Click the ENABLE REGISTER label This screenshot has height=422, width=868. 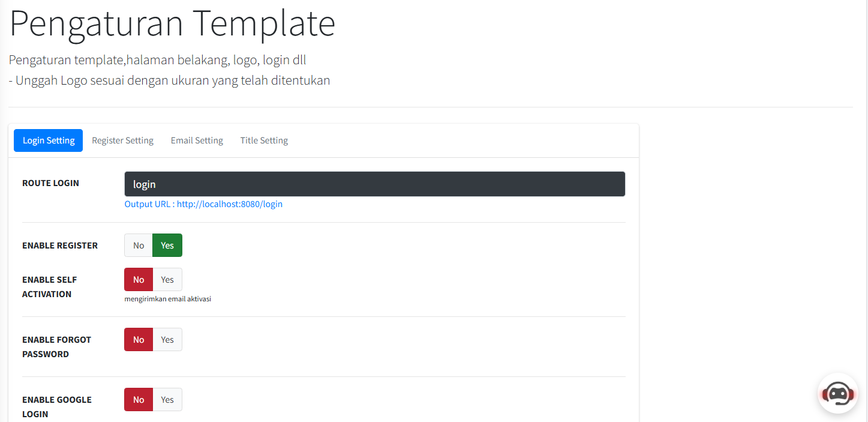60,246
